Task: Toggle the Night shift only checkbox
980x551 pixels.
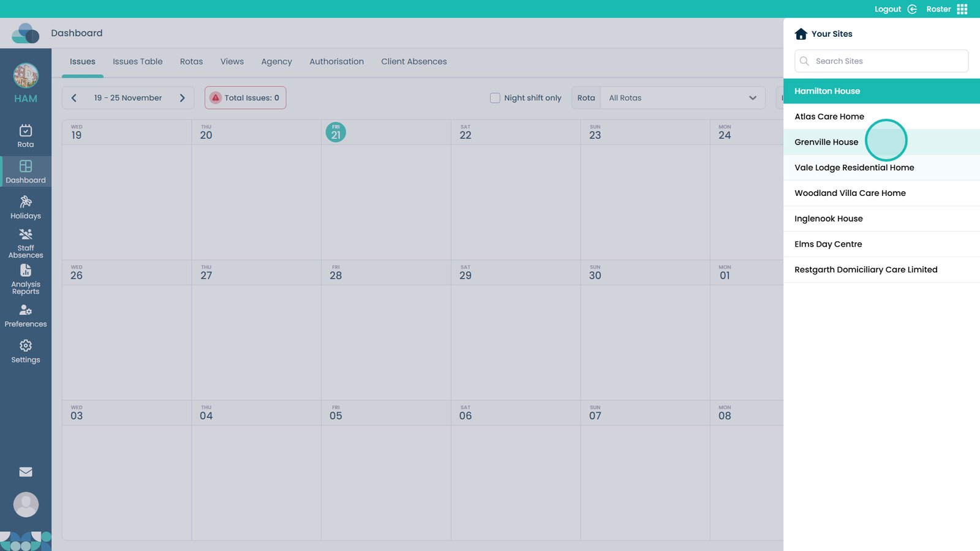Action: click(x=495, y=98)
